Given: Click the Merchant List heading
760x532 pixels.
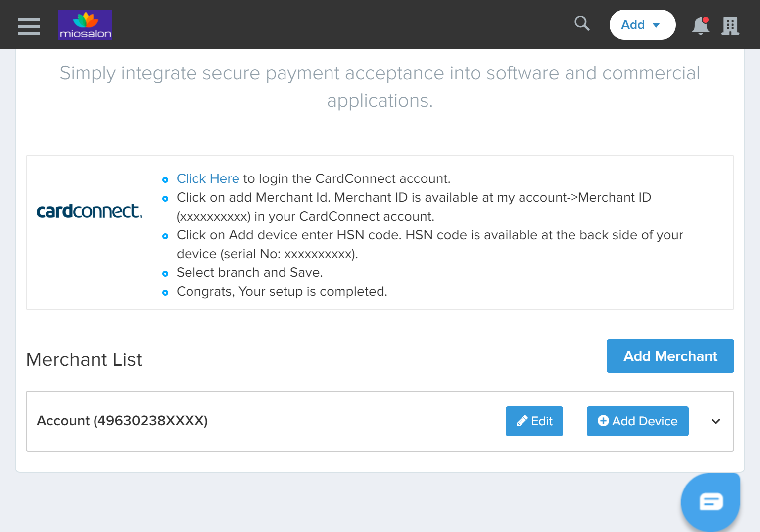Looking at the screenshot, I should pyautogui.click(x=84, y=359).
